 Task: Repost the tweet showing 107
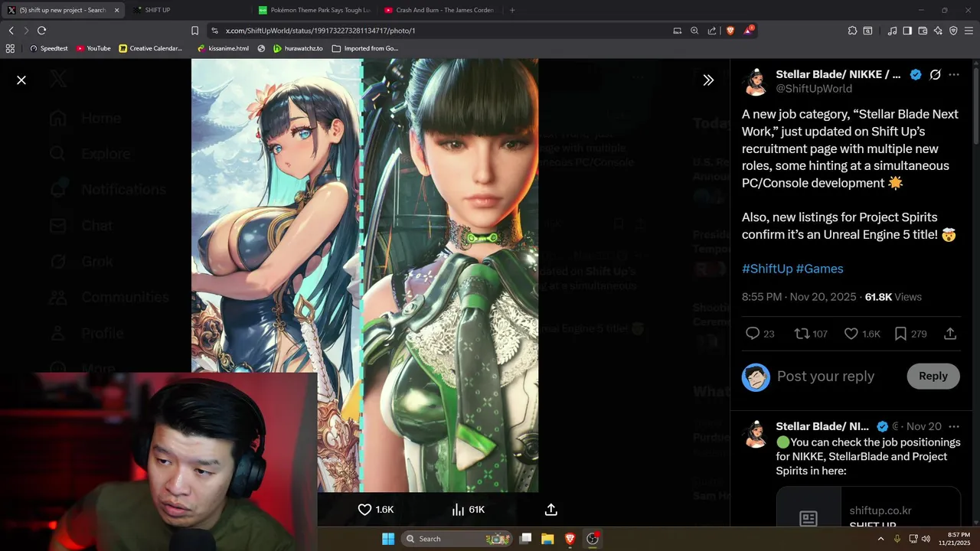[811, 334]
